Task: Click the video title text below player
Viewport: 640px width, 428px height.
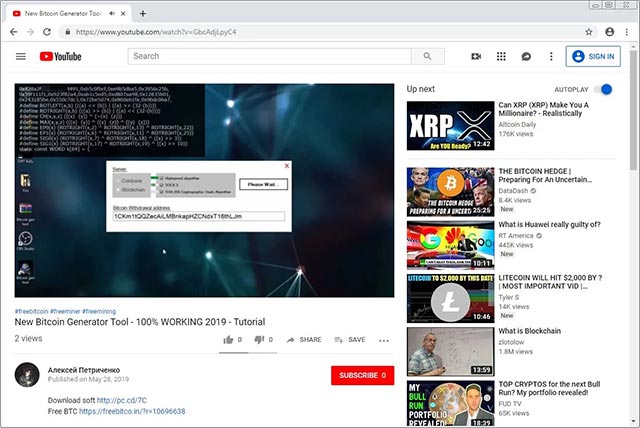Action: tap(140, 322)
